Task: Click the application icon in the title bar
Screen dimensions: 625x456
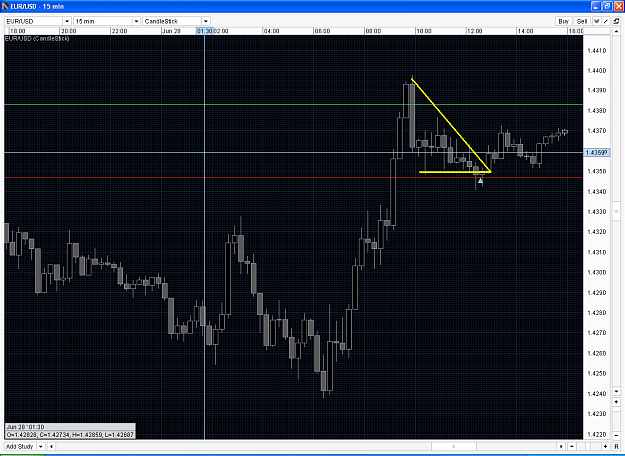Action: (5, 6)
